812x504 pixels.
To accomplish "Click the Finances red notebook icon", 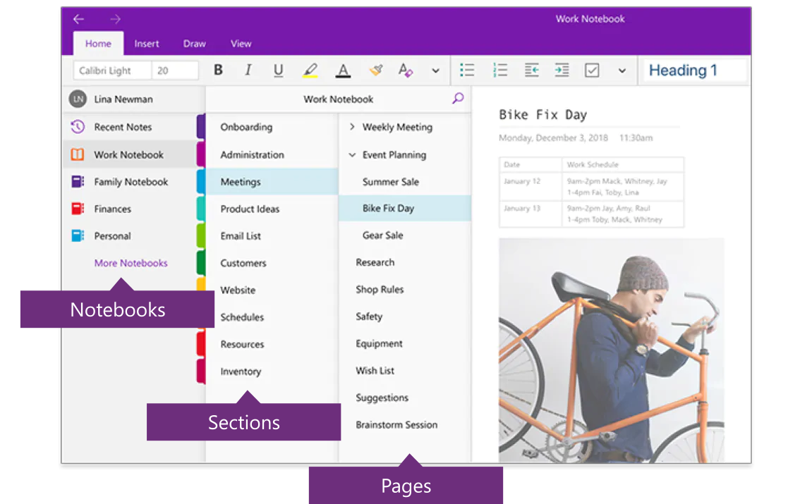I will click(x=78, y=209).
